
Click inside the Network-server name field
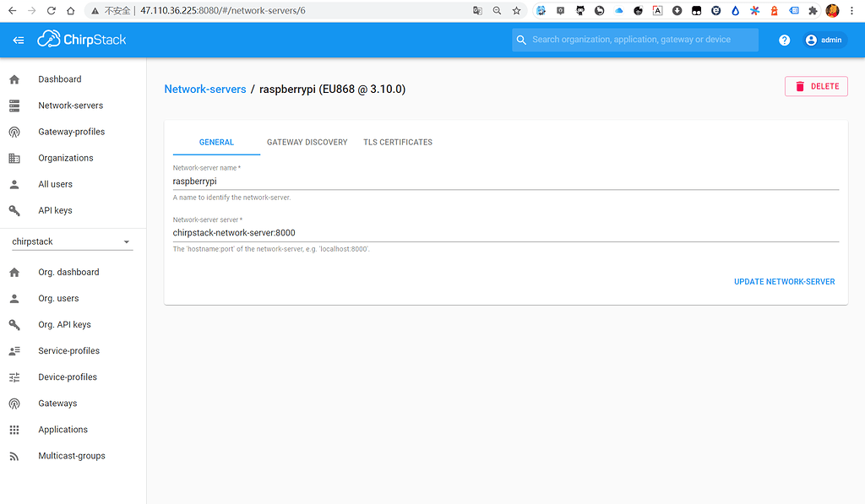[338, 181]
